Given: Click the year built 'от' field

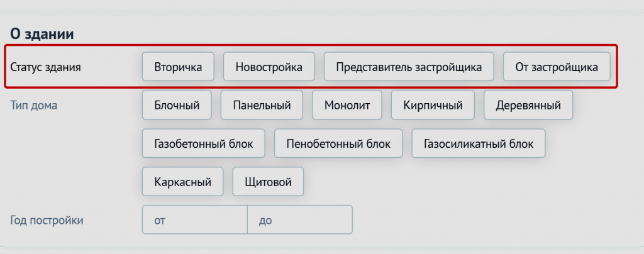Looking at the screenshot, I should coord(194,220).
